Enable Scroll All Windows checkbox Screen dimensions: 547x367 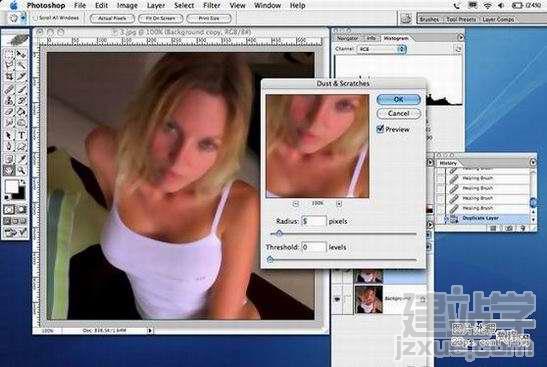pyautogui.click(x=35, y=17)
